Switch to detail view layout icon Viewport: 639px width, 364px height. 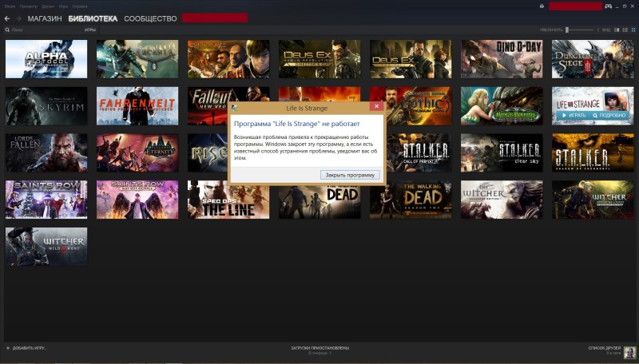click(x=617, y=30)
